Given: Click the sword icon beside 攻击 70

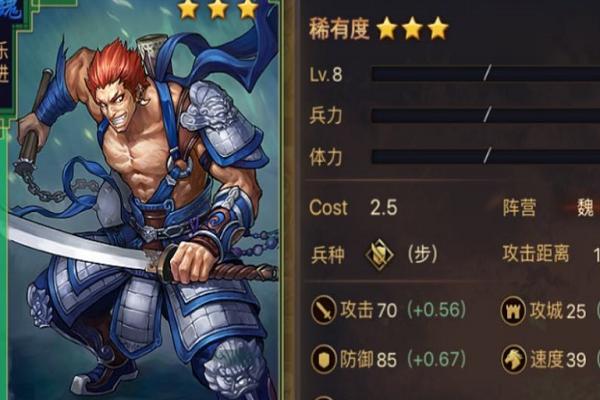Looking at the screenshot, I should pos(324,310).
